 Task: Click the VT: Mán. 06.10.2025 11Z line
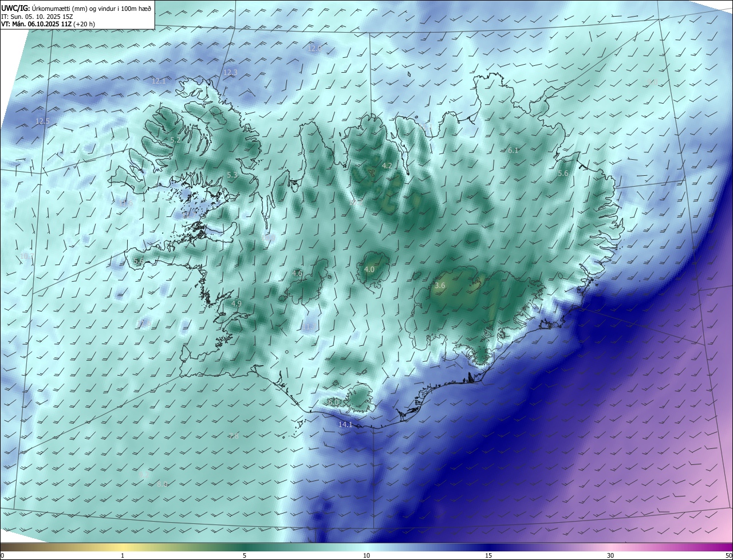tap(36, 24)
